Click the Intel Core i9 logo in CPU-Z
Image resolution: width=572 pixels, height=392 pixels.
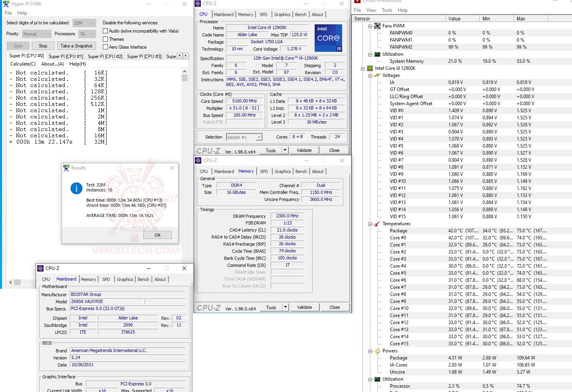328,38
